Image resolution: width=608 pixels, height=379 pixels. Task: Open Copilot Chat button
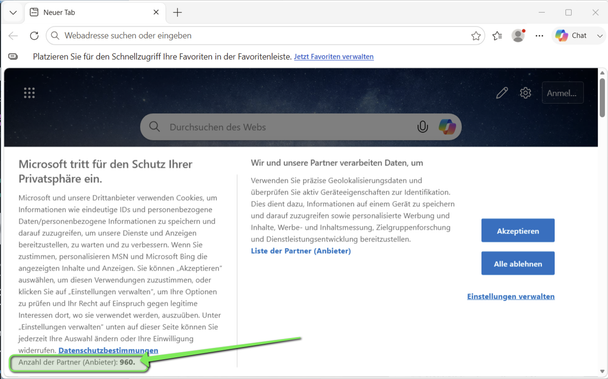(x=570, y=36)
